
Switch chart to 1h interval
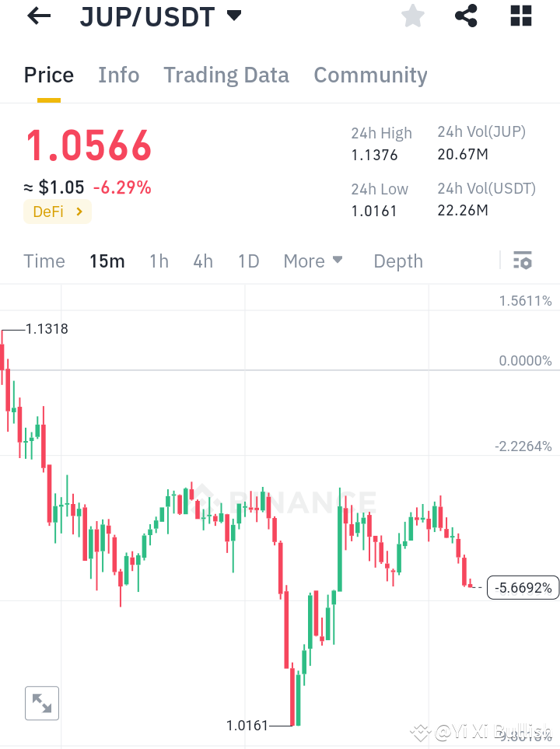click(x=159, y=261)
